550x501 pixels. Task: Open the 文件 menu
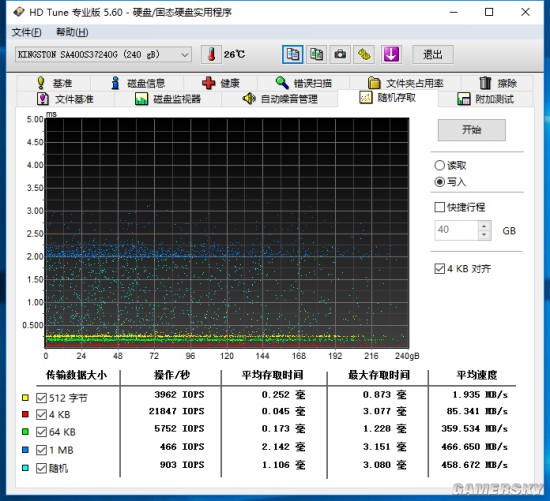pyautogui.click(x=27, y=33)
